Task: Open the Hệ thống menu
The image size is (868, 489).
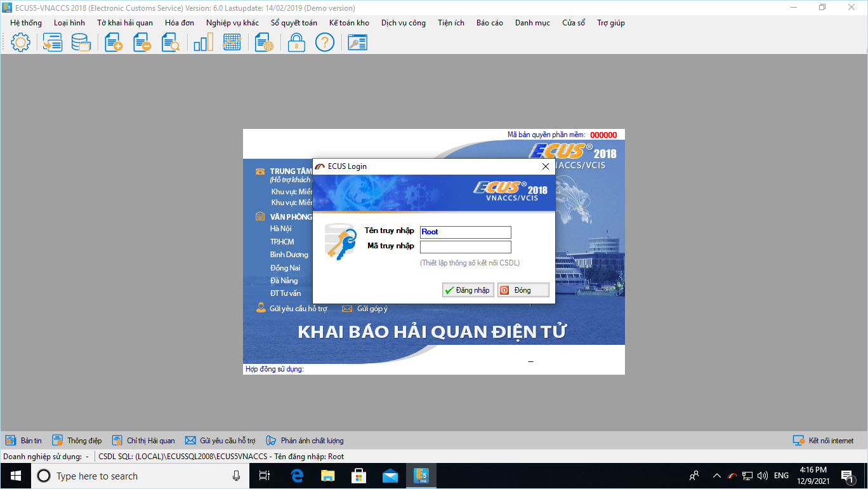Action: (x=26, y=23)
